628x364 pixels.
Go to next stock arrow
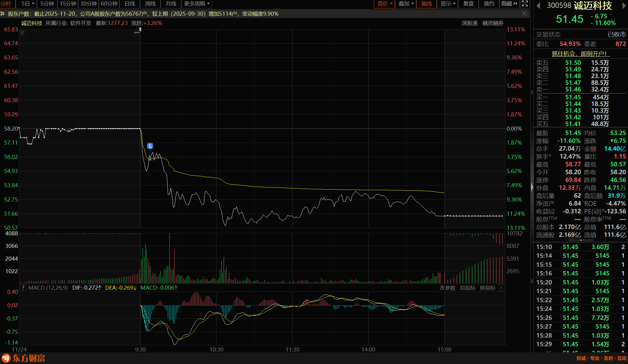(624, 6)
